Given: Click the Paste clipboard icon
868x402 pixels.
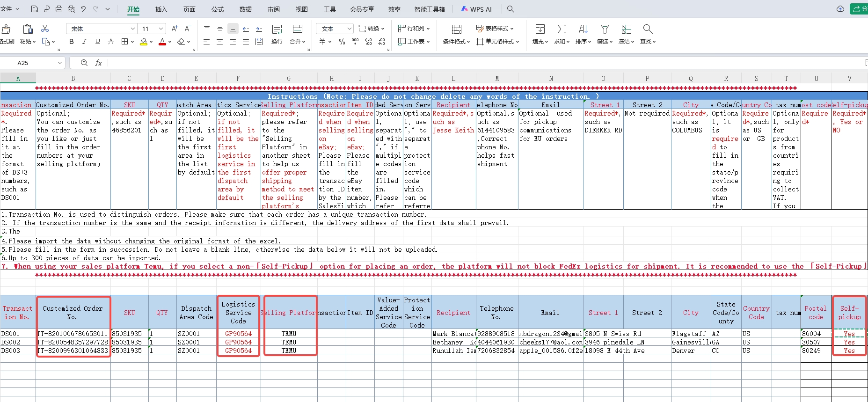Looking at the screenshot, I should [x=28, y=29].
